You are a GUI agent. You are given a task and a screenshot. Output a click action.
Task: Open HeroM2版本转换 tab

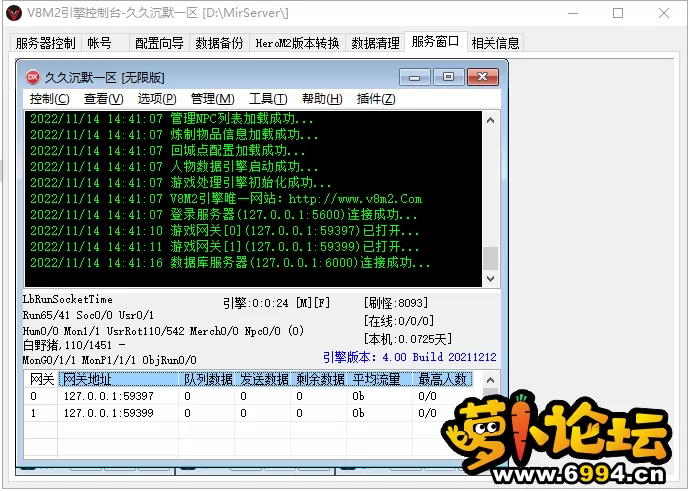click(297, 43)
